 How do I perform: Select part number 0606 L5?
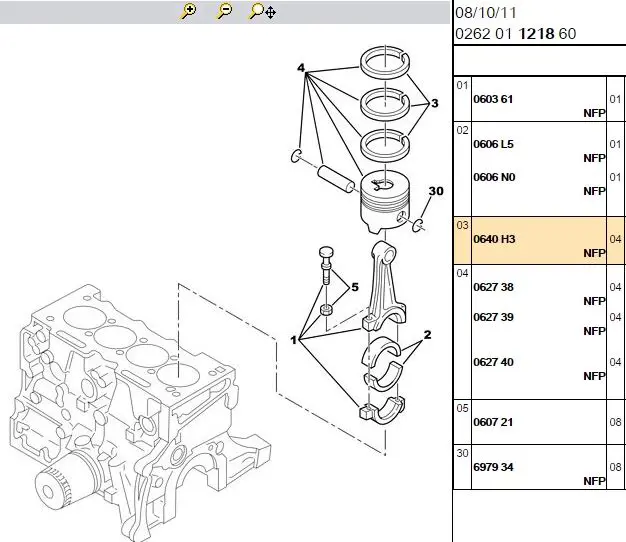tap(494, 144)
